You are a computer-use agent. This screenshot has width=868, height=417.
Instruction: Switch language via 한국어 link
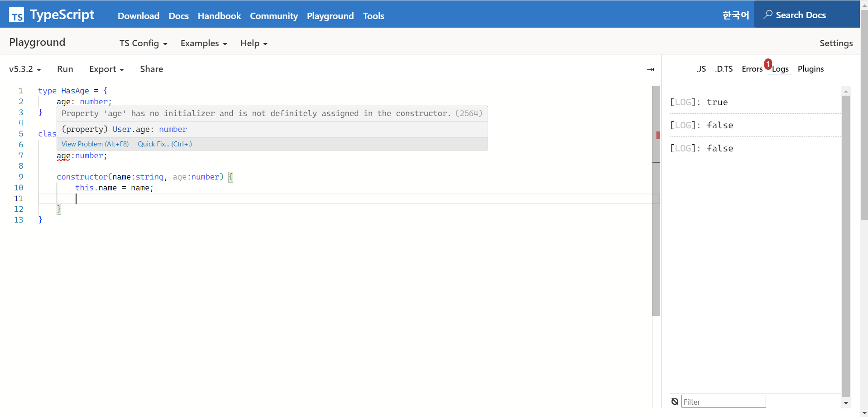pos(736,15)
